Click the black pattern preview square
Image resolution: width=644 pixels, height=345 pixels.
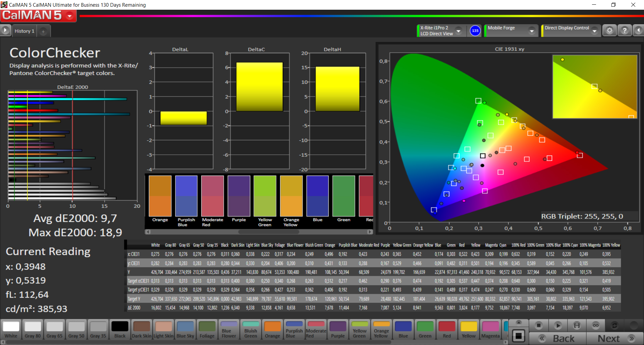pos(519,336)
